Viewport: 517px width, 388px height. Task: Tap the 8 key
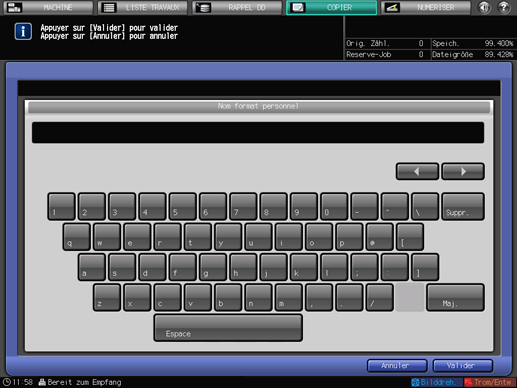[x=274, y=206]
